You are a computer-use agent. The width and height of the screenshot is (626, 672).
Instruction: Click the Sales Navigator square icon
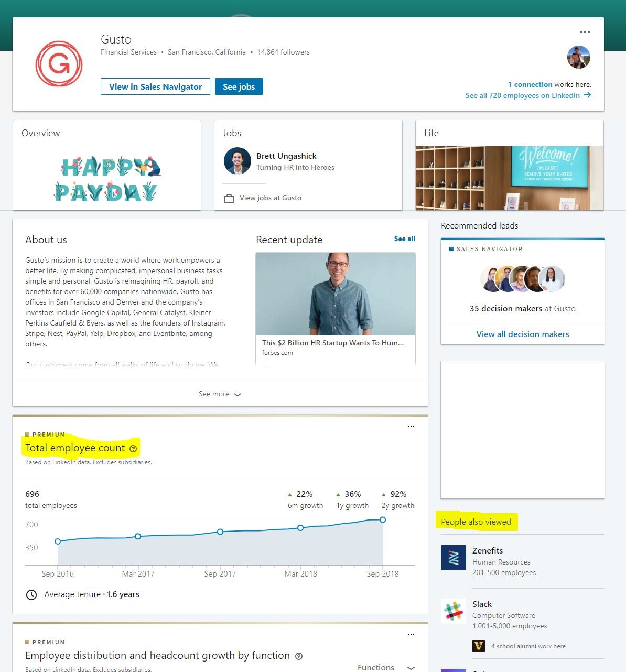451,249
